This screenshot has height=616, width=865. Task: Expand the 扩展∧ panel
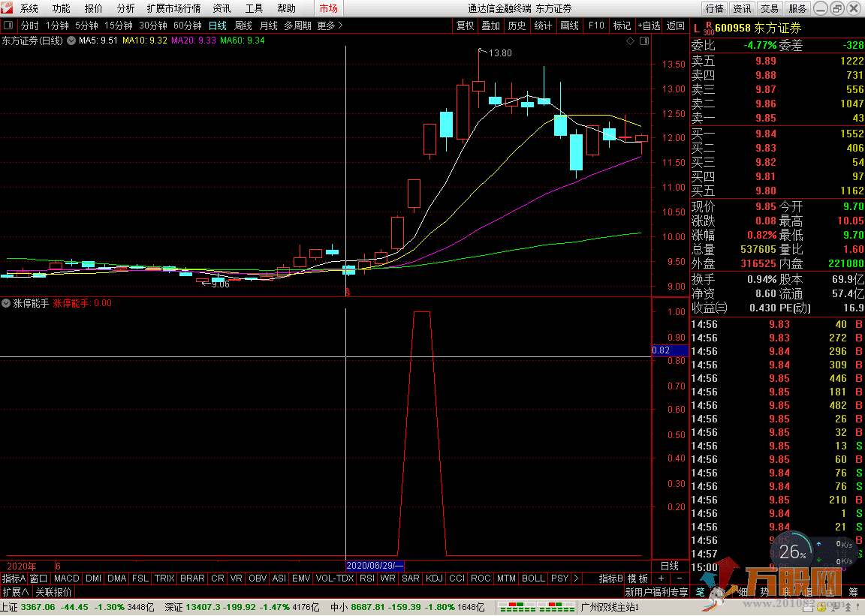tap(16, 592)
